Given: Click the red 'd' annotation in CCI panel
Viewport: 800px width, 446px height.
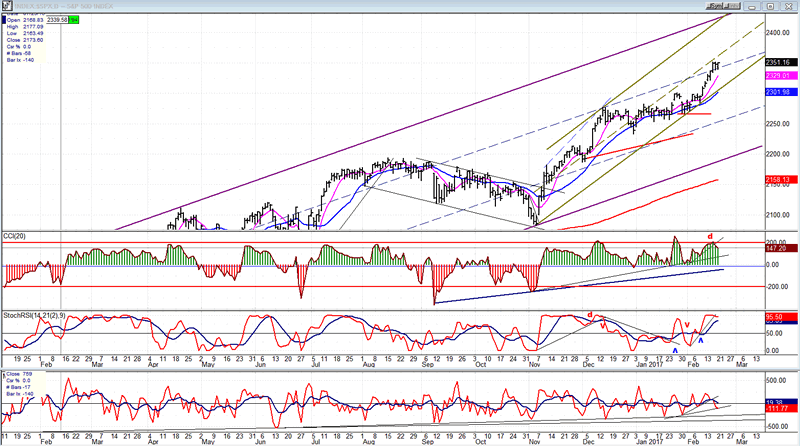Looking at the screenshot, I should (x=710, y=237).
